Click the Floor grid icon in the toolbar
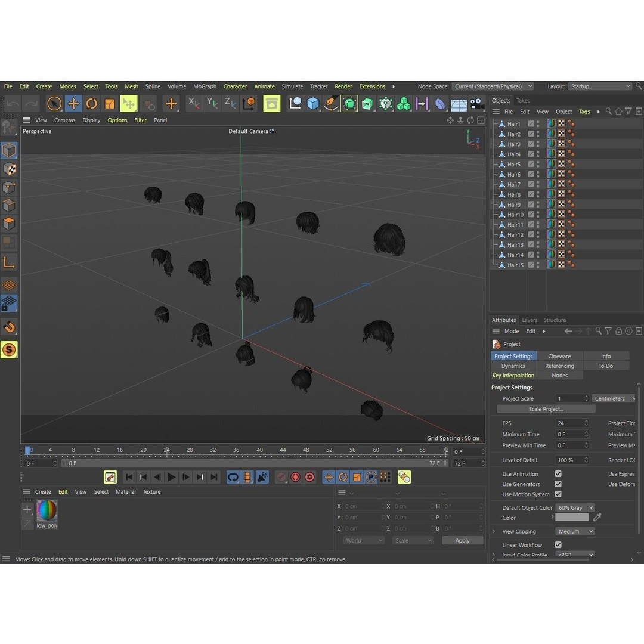Viewport: 644px width, 644px height. (459, 104)
